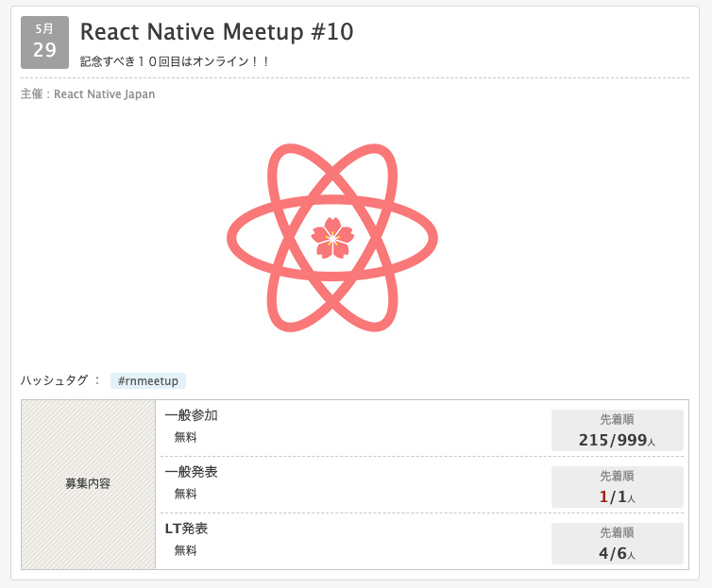
Task: Click 無料 under 一般発表
Action: 185,494
